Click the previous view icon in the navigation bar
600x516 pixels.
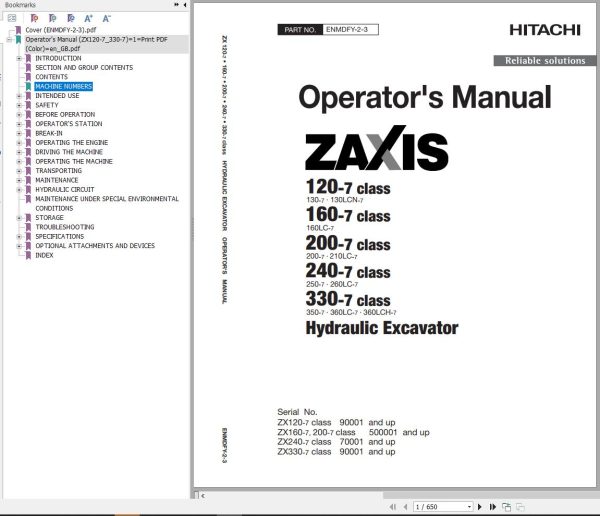click(506, 507)
